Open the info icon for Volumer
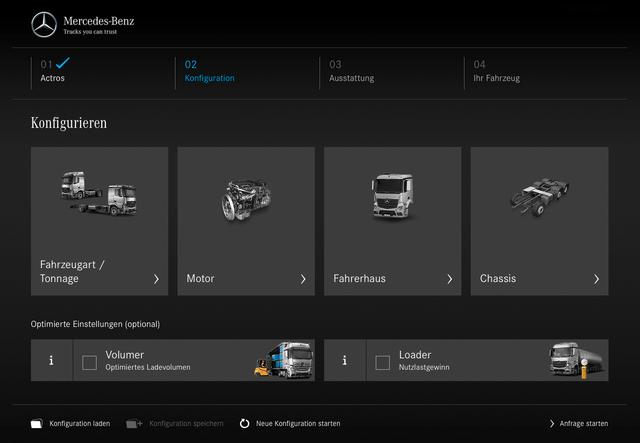This screenshot has height=443, width=640. [52, 361]
